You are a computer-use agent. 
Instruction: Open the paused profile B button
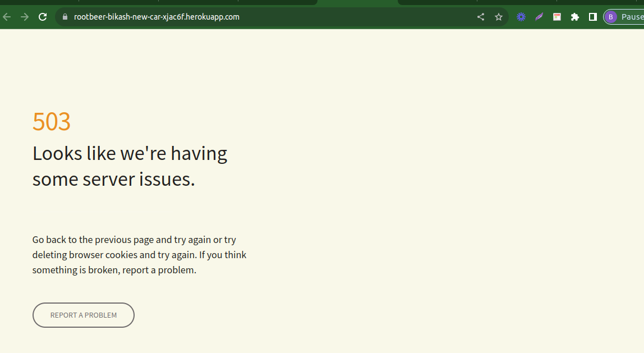tap(623, 17)
